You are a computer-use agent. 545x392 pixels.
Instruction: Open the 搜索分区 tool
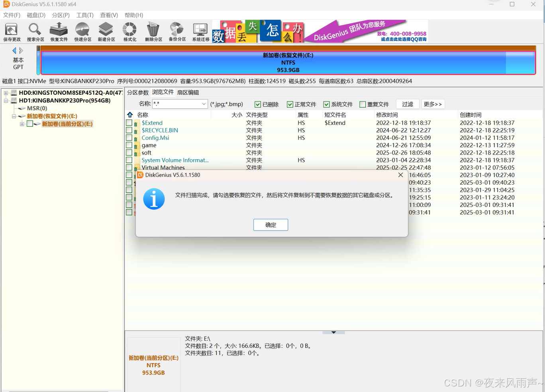pyautogui.click(x=35, y=32)
